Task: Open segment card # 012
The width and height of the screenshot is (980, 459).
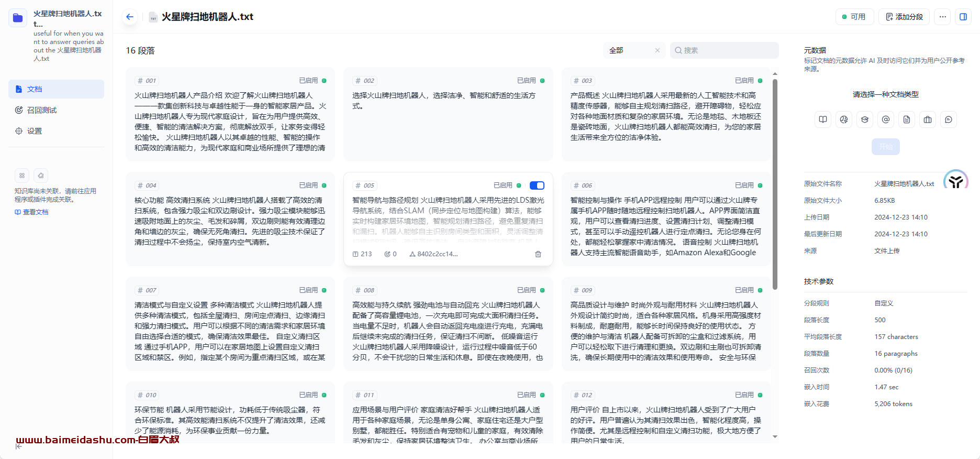Action: coord(666,413)
